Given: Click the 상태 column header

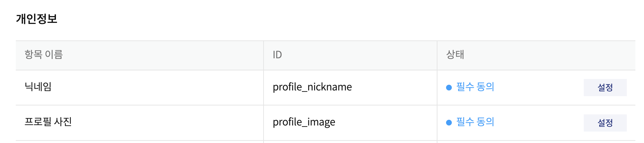Looking at the screenshot, I should click(x=455, y=55).
